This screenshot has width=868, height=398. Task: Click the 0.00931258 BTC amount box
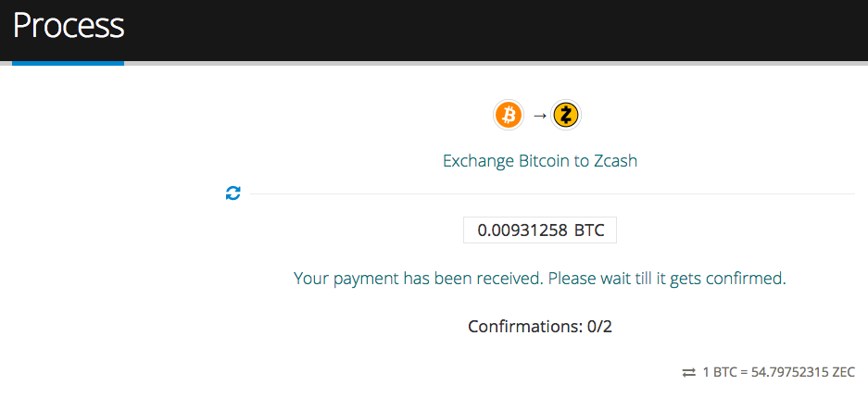pos(540,230)
